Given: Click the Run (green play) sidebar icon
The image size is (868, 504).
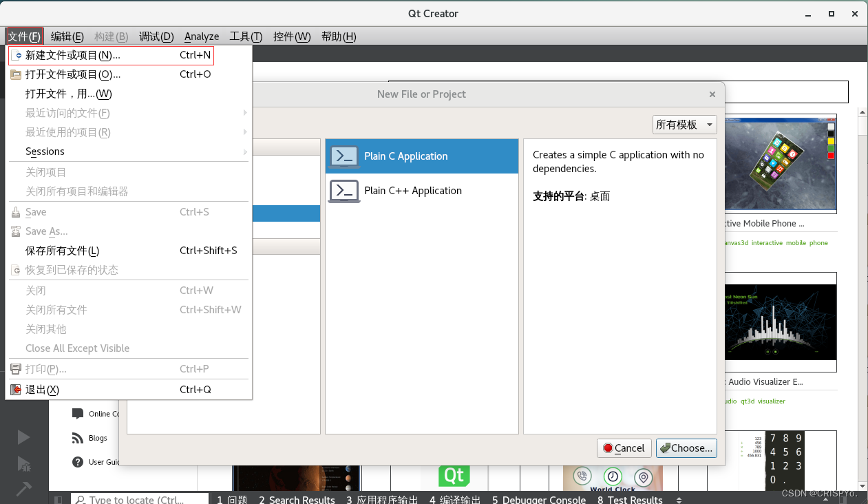Looking at the screenshot, I should pos(24,437).
